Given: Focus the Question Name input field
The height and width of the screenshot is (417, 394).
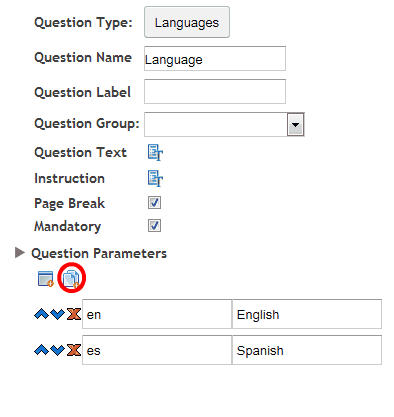Looking at the screenshot, I should pos(215,59).
